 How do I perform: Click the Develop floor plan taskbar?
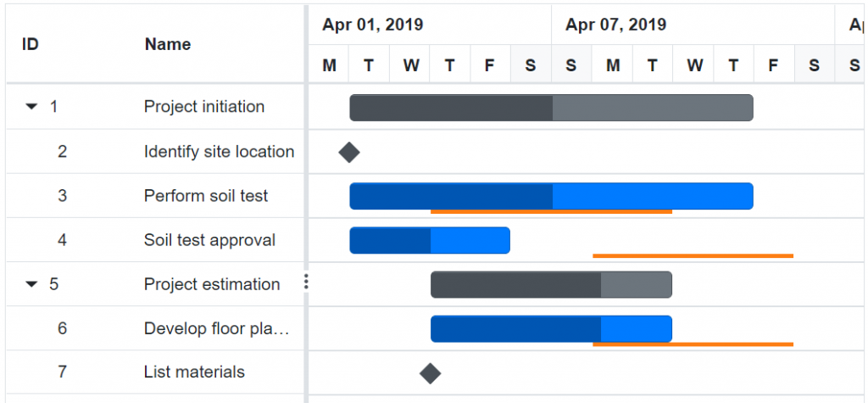[551, 327]
